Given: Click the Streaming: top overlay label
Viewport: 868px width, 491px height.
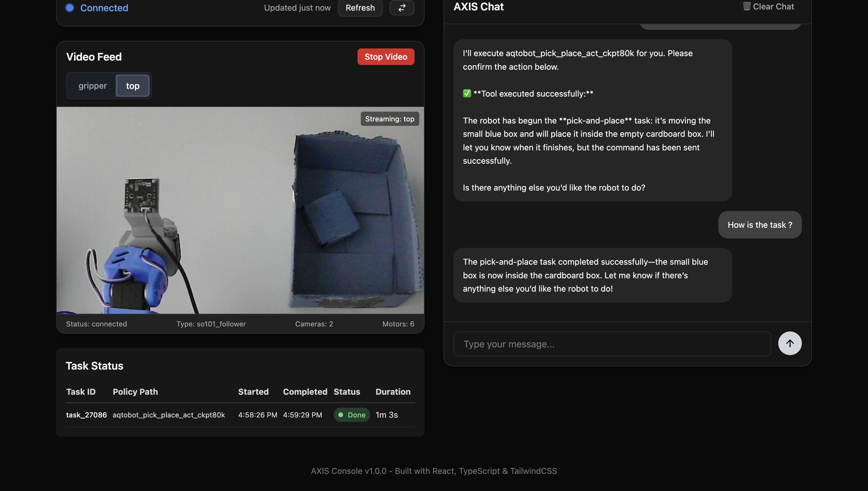Looking at the screenshot, I should (389, 119).
